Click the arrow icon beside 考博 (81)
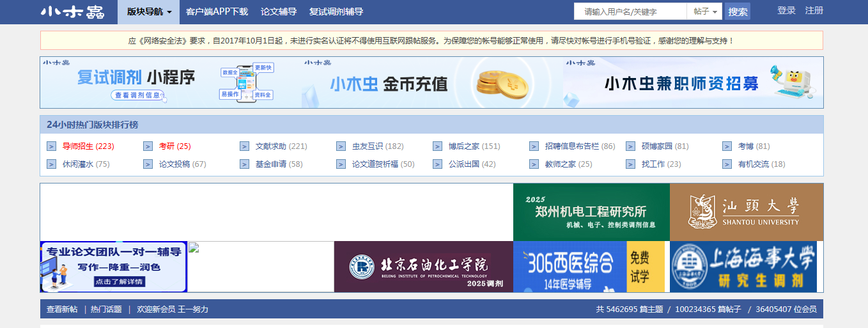 point(727,146)
